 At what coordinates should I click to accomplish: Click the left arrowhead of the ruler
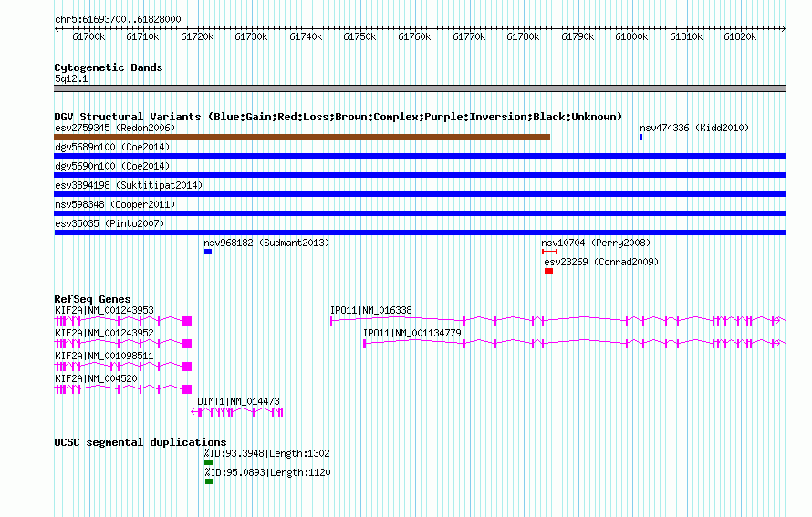pos(57,29)
